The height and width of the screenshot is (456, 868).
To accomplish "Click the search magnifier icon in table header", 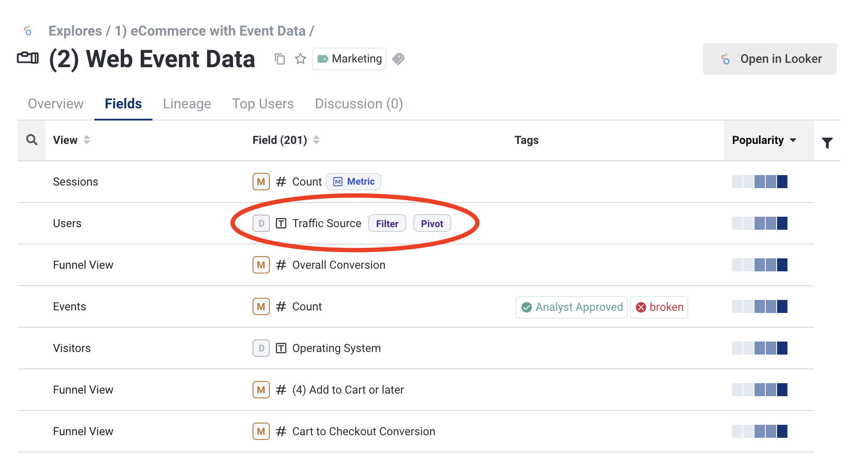I will tap(32, 140).
